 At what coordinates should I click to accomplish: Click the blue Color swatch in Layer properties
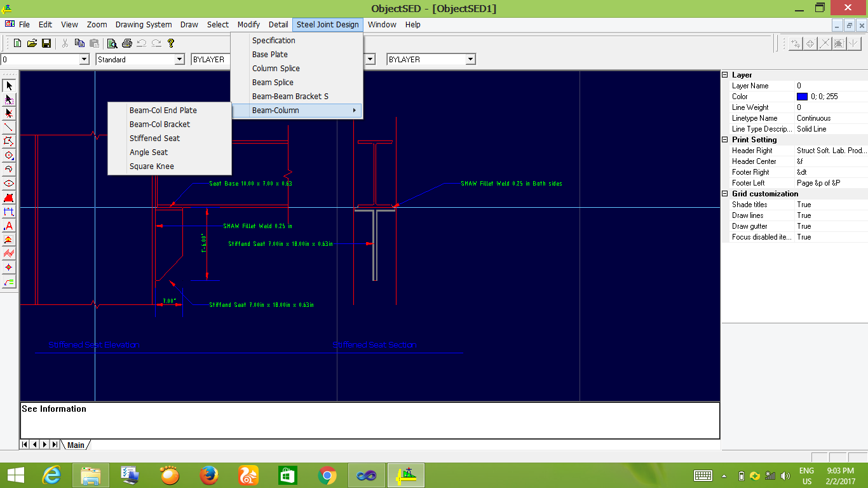pos(802,97)
